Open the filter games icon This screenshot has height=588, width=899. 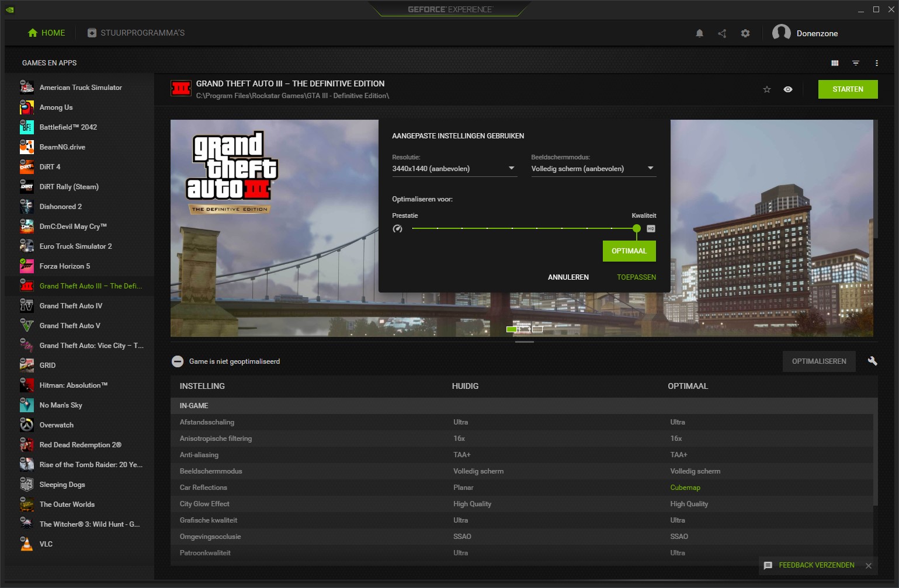pos(856,63)
